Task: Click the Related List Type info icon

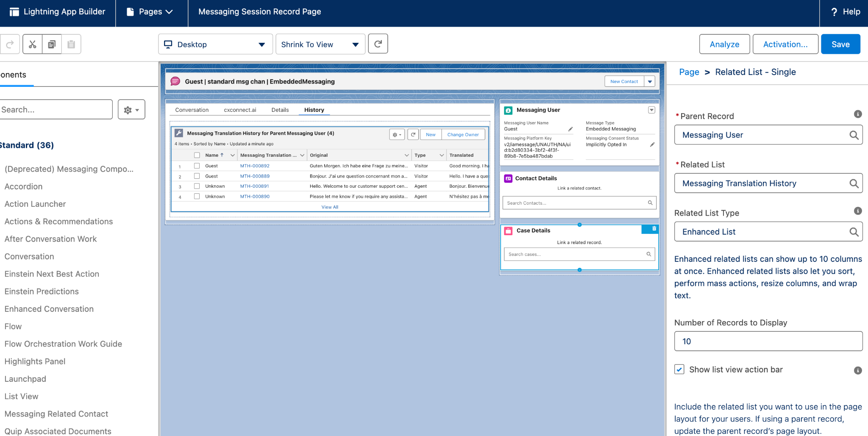Action: (858, 211)
